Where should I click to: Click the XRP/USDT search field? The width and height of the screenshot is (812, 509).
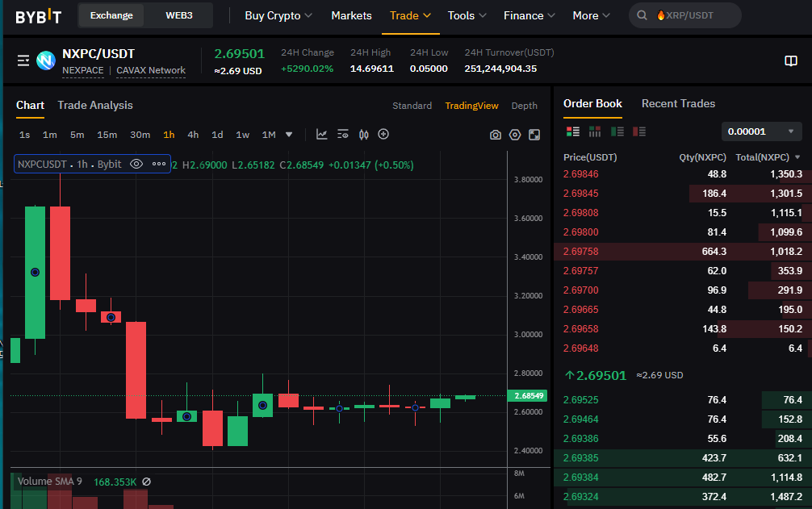(685, 15)
